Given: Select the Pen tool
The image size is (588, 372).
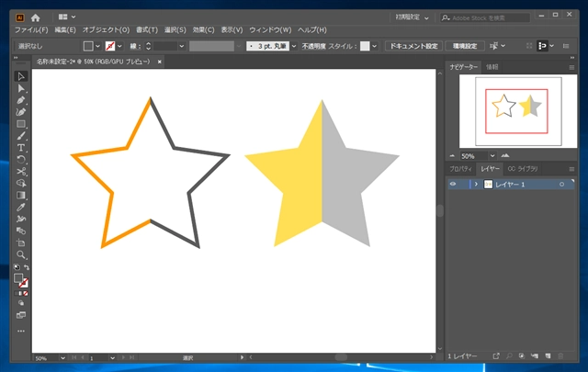Looking at the screenshot, I should click(x=21, y=100).
